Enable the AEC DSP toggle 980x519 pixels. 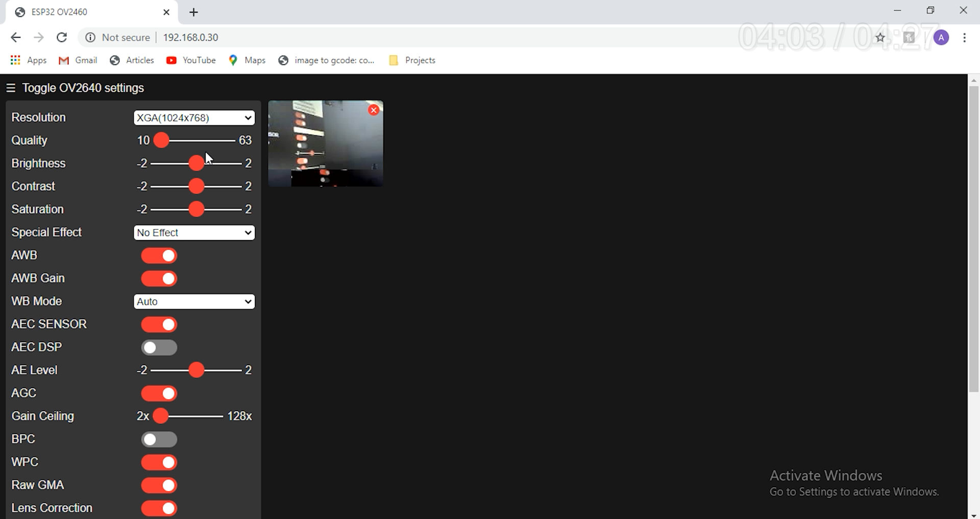[159, 347]
